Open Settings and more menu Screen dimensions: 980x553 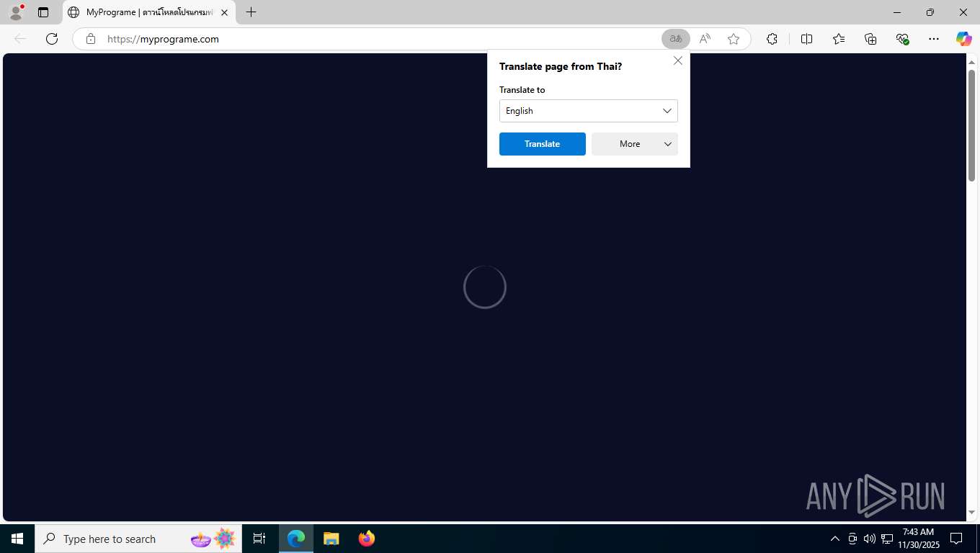click(x=934, y=39)
